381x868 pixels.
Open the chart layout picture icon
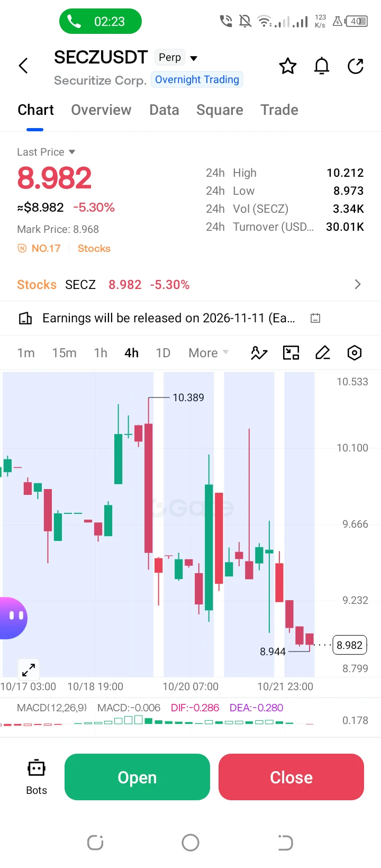[x=291, y=353]
